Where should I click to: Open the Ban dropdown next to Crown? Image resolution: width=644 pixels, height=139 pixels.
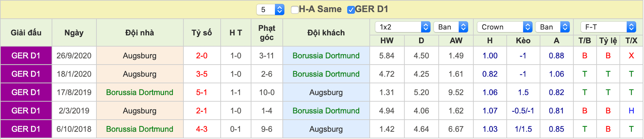tap(553, 27)
